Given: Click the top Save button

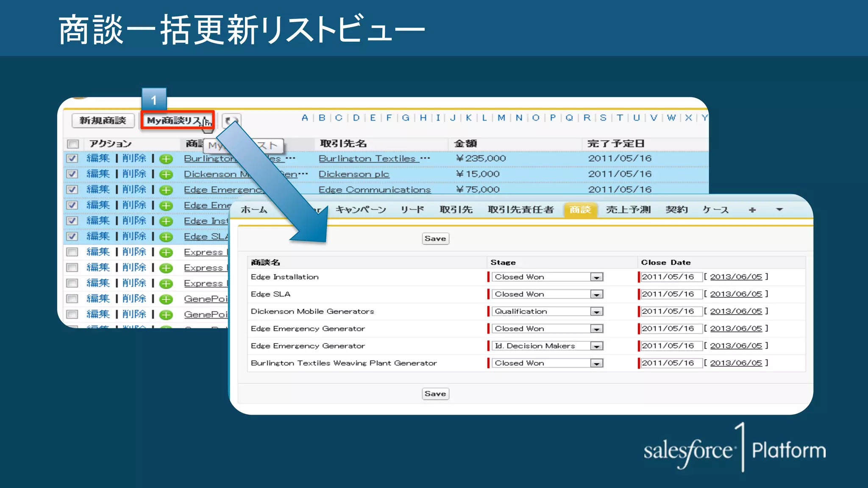Looking at the screenshot, I should (435, 238).
